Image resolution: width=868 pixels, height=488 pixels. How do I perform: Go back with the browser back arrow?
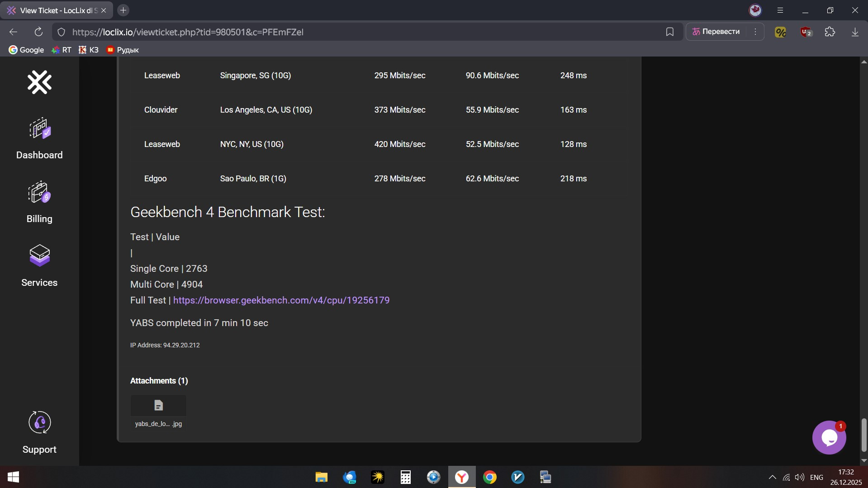pos(13,32)
